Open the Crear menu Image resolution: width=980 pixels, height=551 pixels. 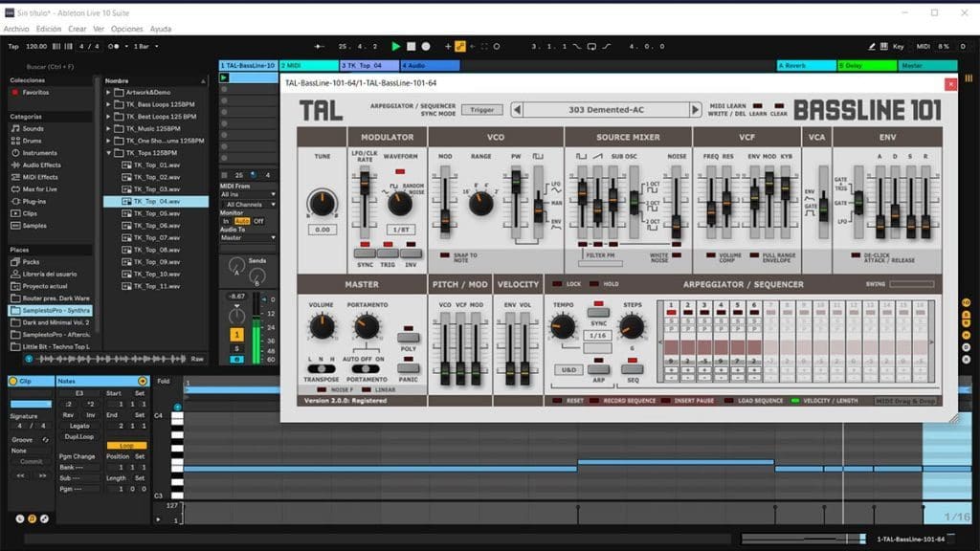[x=78, y=29]
